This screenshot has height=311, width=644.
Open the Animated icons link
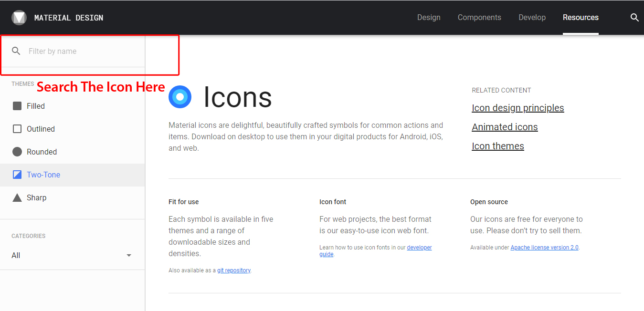tap(505, 127)
